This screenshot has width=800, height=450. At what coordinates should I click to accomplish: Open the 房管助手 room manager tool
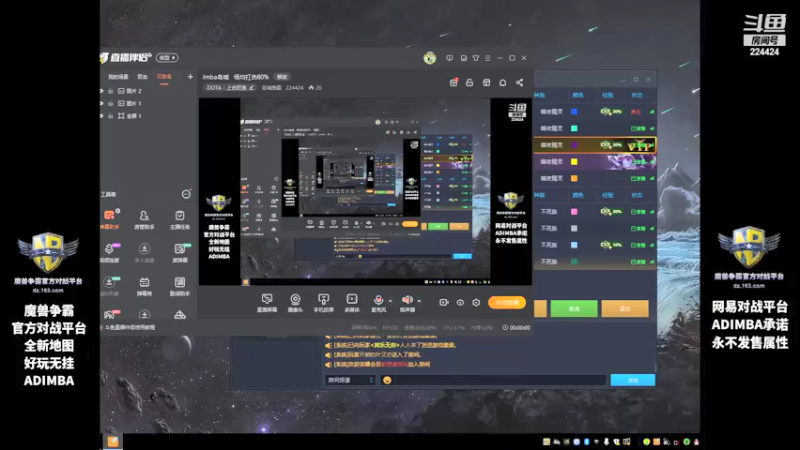(144, 220)
